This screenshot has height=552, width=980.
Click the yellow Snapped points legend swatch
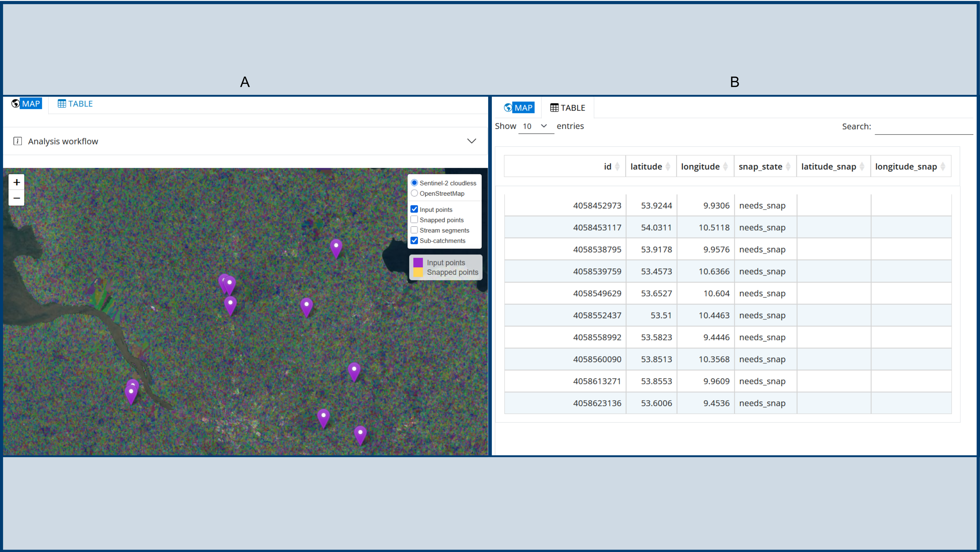pos(418,272)
